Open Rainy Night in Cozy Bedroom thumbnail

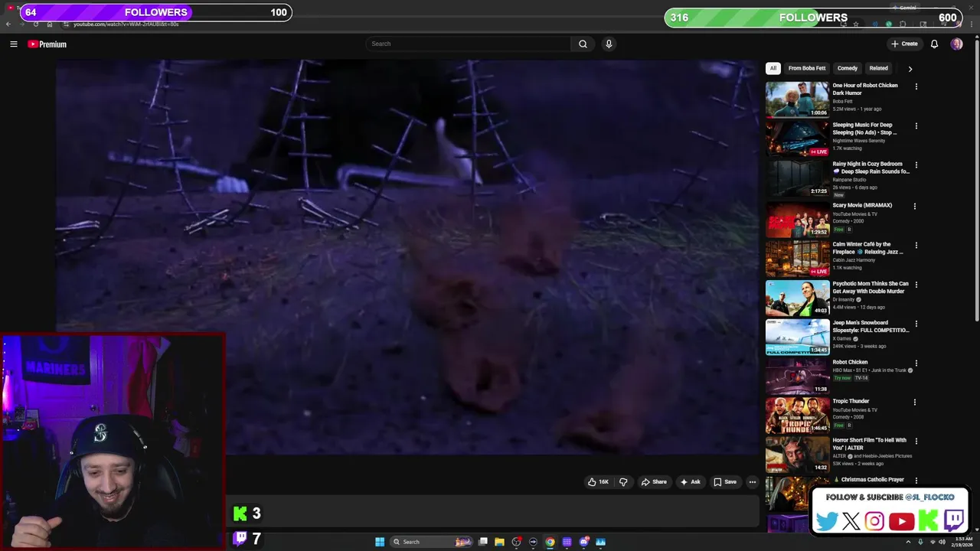797,178
